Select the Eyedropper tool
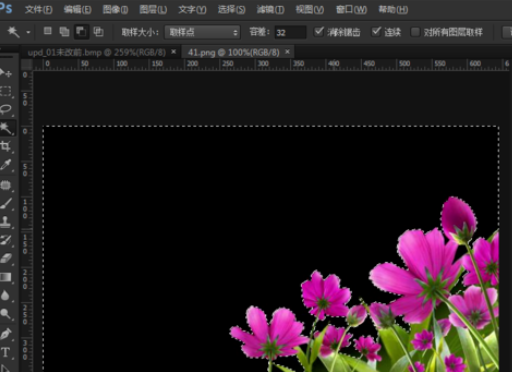The image size is (512, 372). coord(6,164)
